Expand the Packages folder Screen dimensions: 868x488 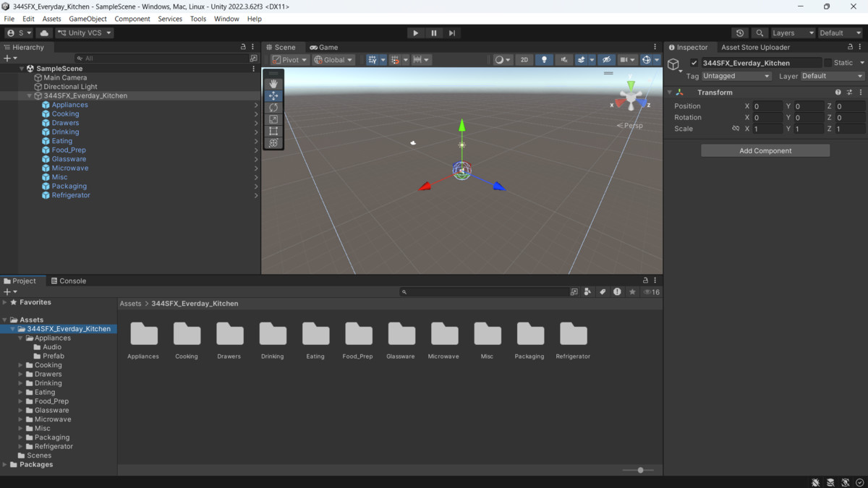point(5,464)
